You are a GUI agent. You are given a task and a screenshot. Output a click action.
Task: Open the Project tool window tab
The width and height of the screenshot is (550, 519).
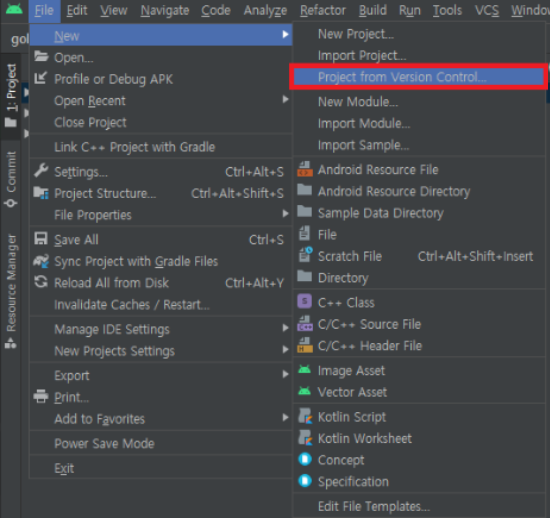(11, 96)
